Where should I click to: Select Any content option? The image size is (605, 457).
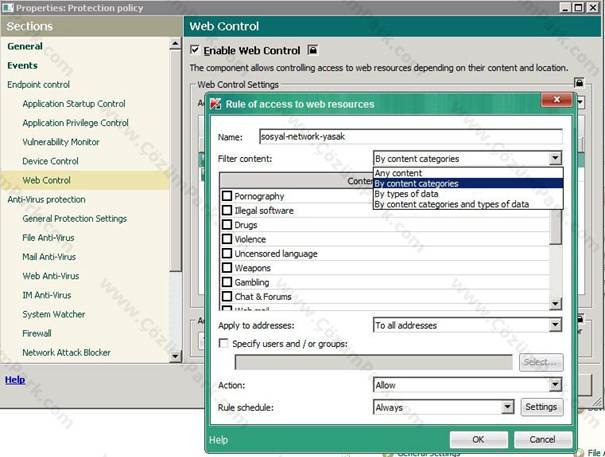(x=468, y=173)
